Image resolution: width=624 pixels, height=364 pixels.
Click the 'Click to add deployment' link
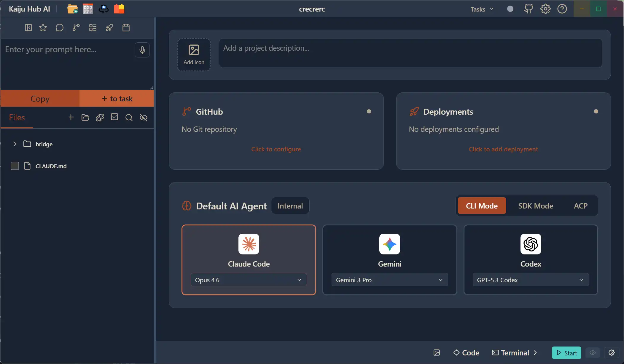(503, 149)
